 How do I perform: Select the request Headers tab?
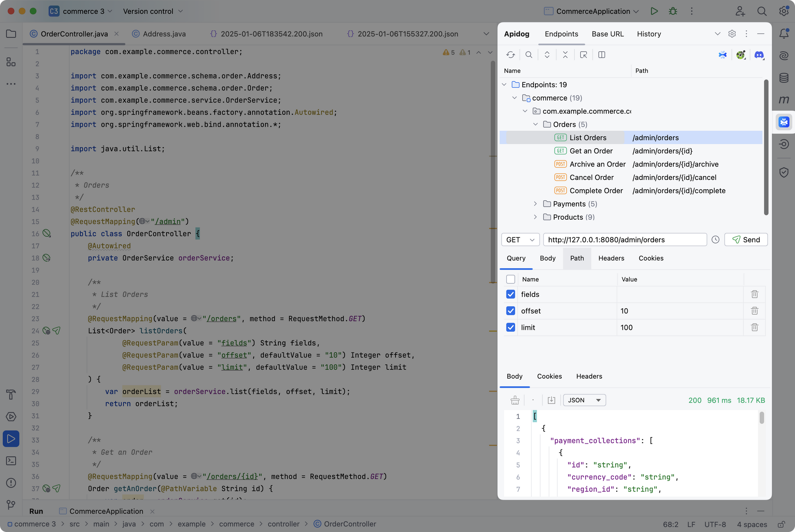click(x=611, y=258)
